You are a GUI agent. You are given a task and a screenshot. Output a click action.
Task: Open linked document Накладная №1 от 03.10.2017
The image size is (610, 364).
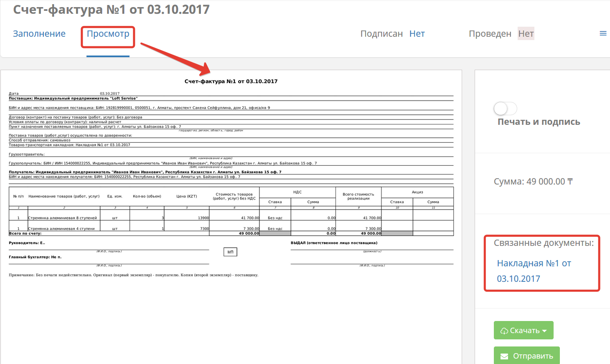tap(534, 271)
